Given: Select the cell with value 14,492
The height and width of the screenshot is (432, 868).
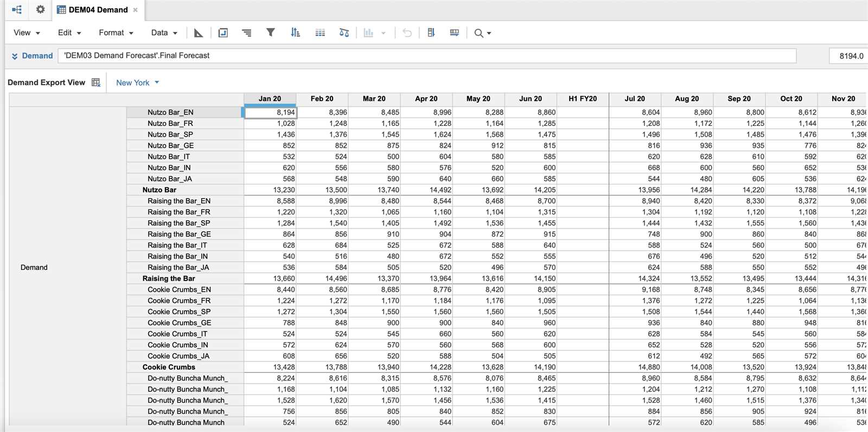Looking at the screenshot, I should click(426, 190).
